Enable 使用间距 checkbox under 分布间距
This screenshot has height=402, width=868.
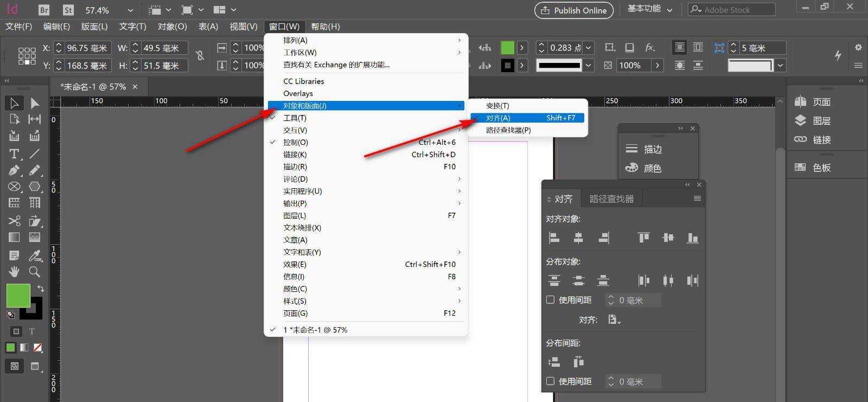click(550, 381)
